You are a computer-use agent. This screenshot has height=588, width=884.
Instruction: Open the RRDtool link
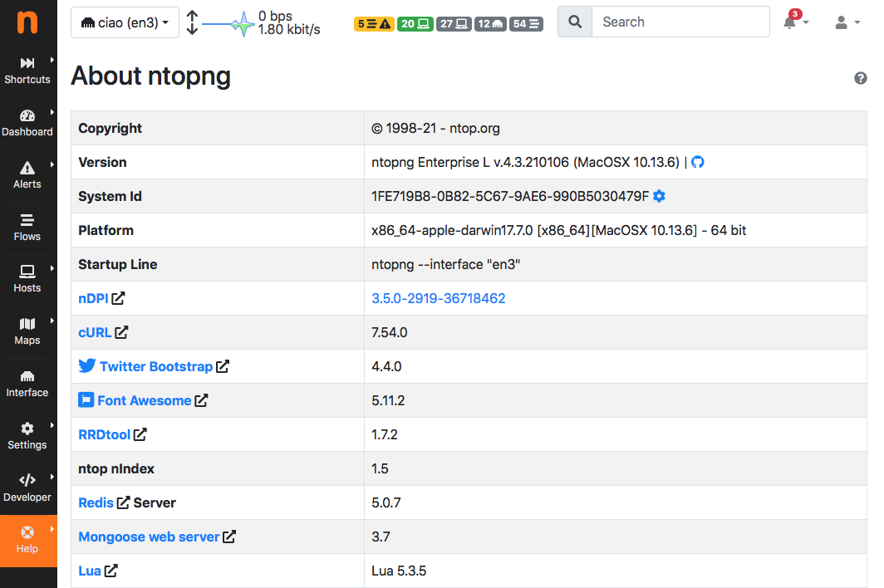click(x=105, y=434)
